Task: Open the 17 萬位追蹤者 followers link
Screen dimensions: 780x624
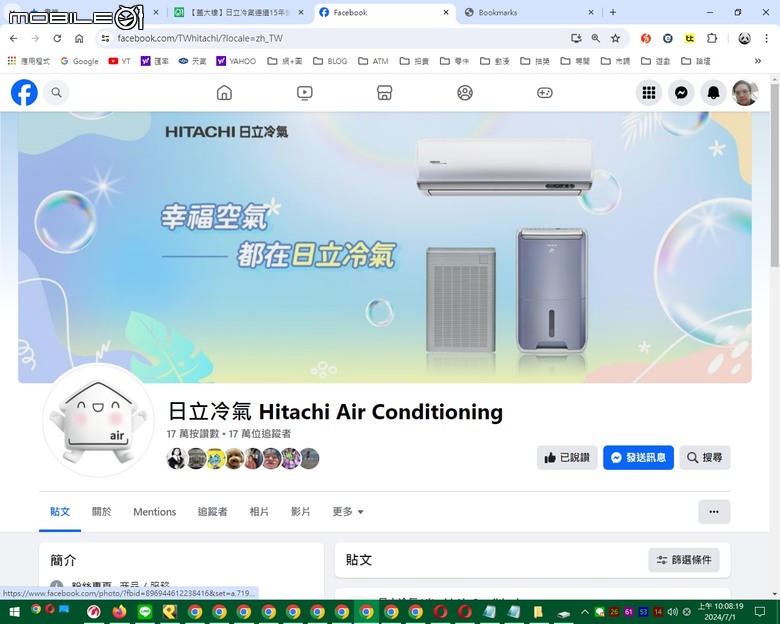Action: click(260, 434)
